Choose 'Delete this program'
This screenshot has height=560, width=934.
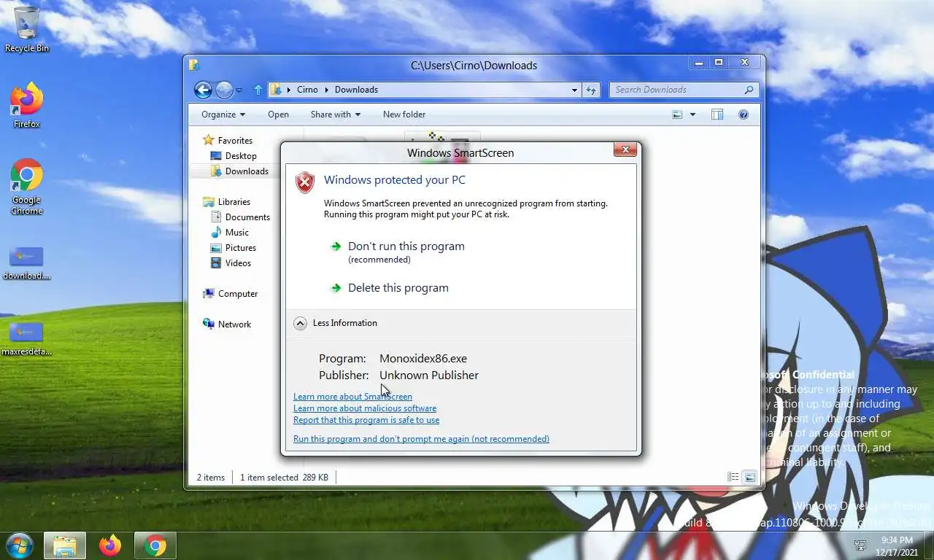(x=390, y=288)
